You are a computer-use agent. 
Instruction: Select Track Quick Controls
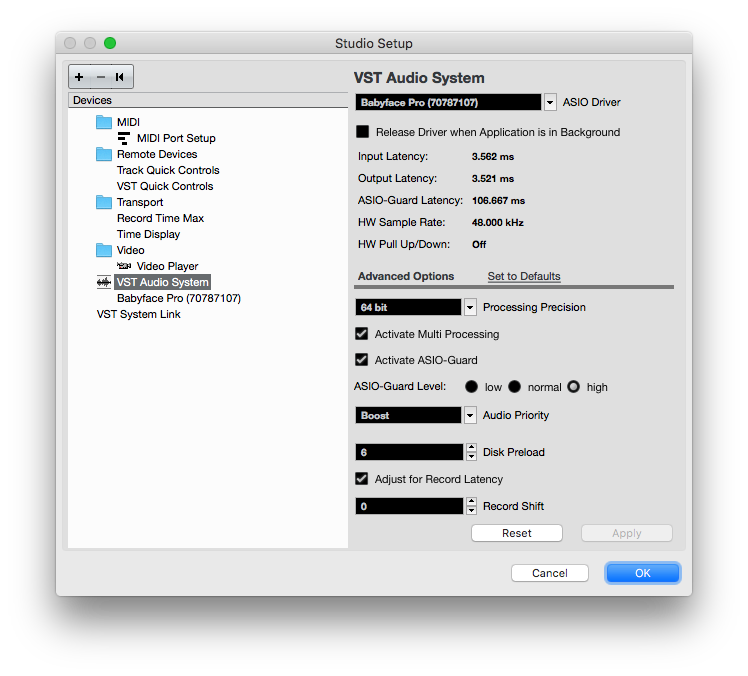(168, 170)
